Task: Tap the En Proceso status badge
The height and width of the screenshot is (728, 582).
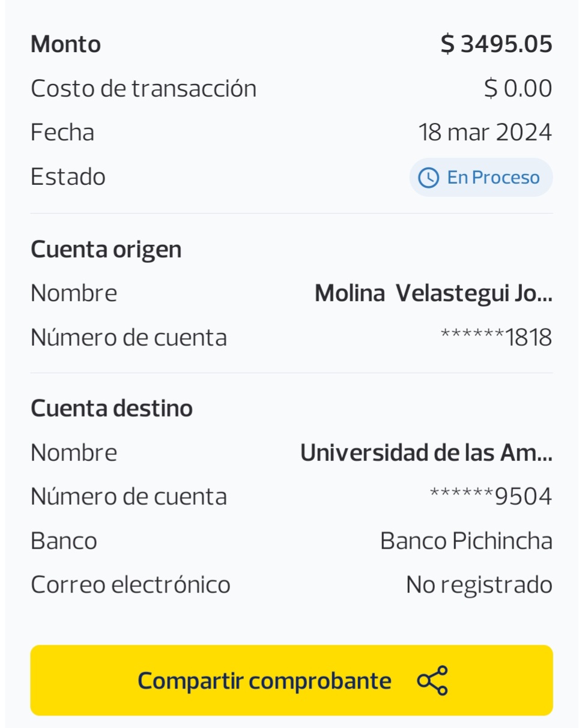Action: (481, 178)
